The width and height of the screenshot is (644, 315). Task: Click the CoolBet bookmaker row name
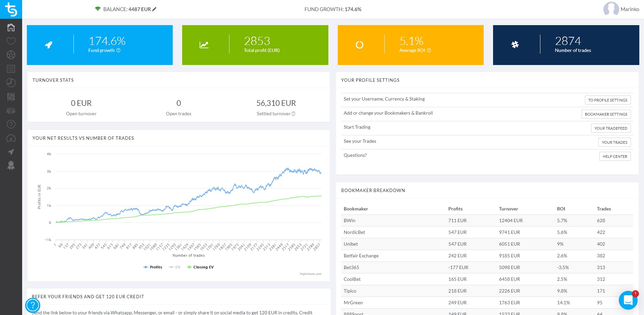click(x=352, y=279)
